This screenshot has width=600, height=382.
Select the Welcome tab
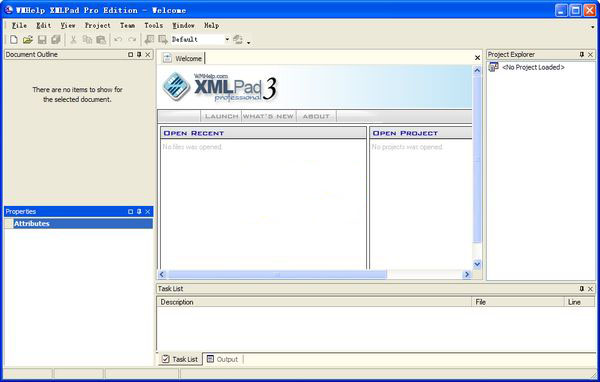183,58
